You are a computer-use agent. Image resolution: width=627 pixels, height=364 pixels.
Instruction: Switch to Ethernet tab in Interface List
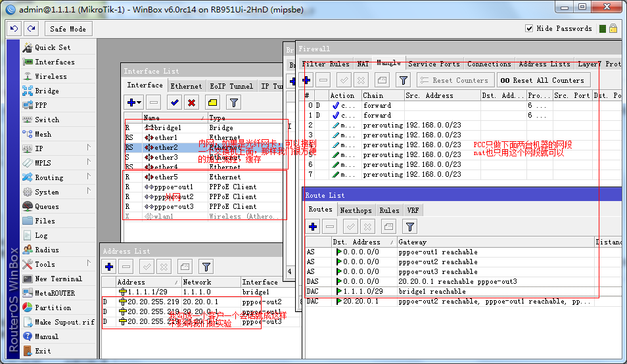click(186, 86)
